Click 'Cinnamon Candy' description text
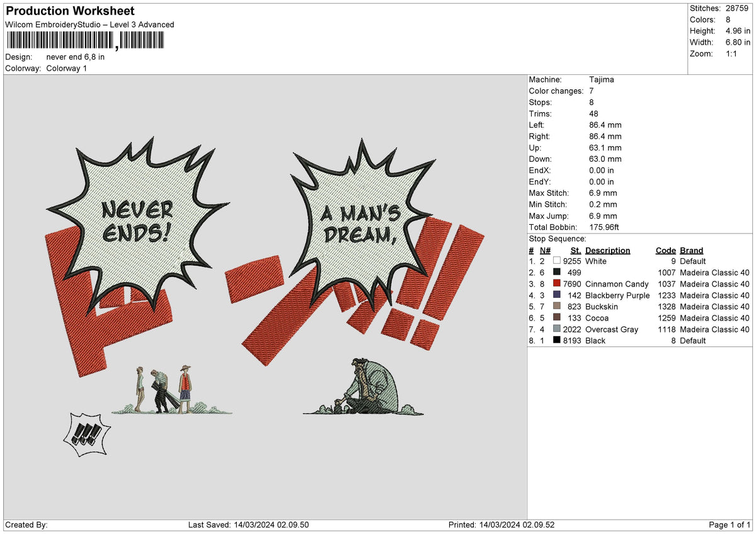This screenshot has height=534, width=756. tap(617, 284)
